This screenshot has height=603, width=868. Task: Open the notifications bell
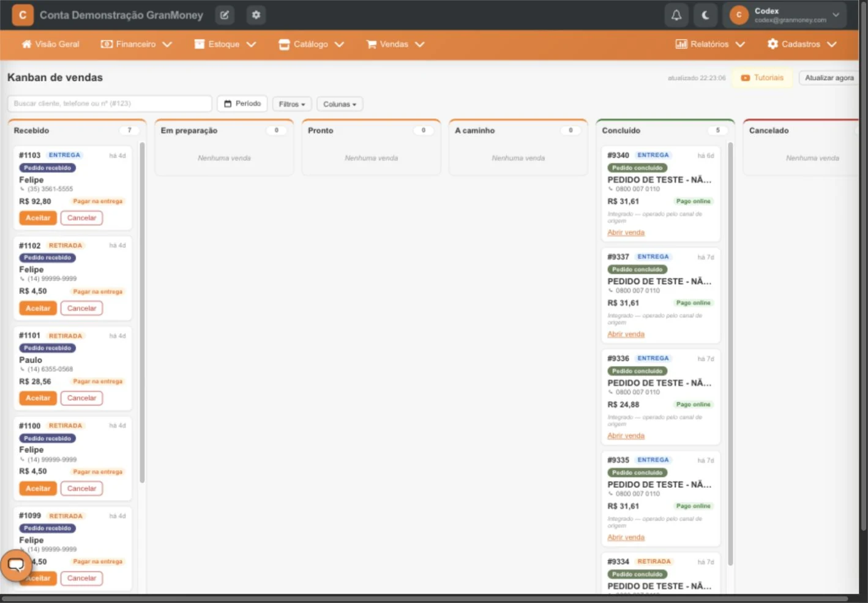[676, 15]
